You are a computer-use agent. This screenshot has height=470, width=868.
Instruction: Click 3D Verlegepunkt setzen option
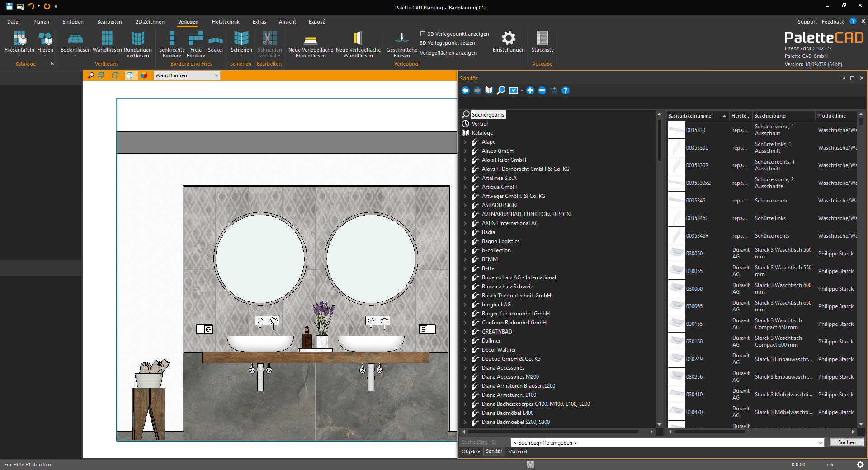pos(447,43)
